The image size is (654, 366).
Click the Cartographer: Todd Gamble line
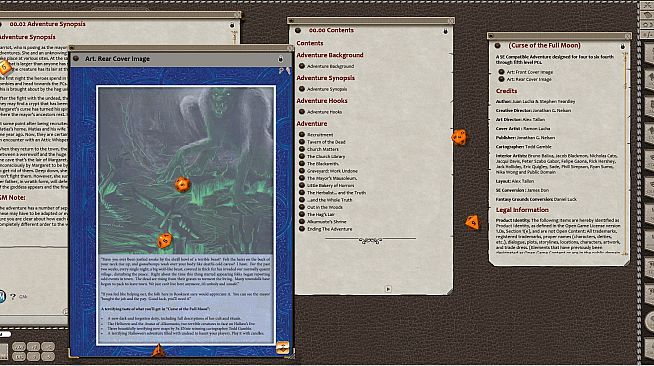[x=523, y=147]
